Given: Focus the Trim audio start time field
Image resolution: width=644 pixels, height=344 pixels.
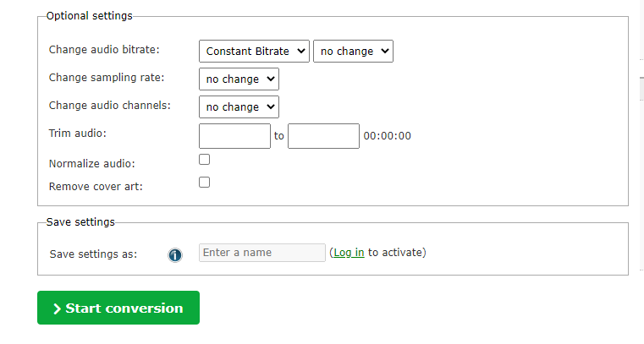Looking at the screenshot, I should [x=234, y=136].
